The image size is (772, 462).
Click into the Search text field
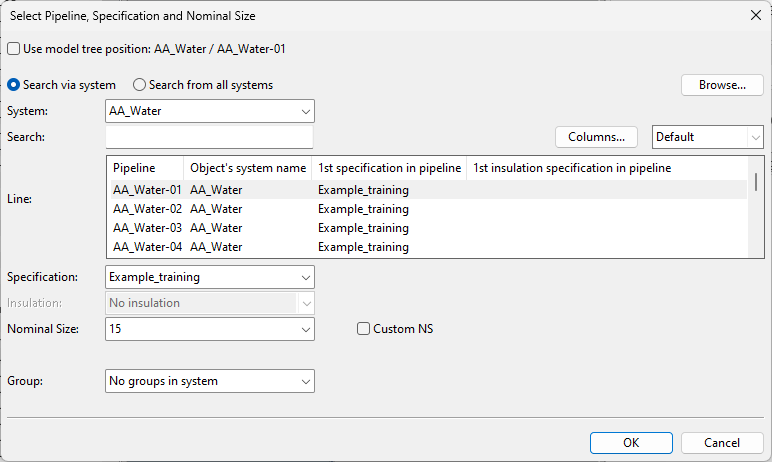point(209,137)
